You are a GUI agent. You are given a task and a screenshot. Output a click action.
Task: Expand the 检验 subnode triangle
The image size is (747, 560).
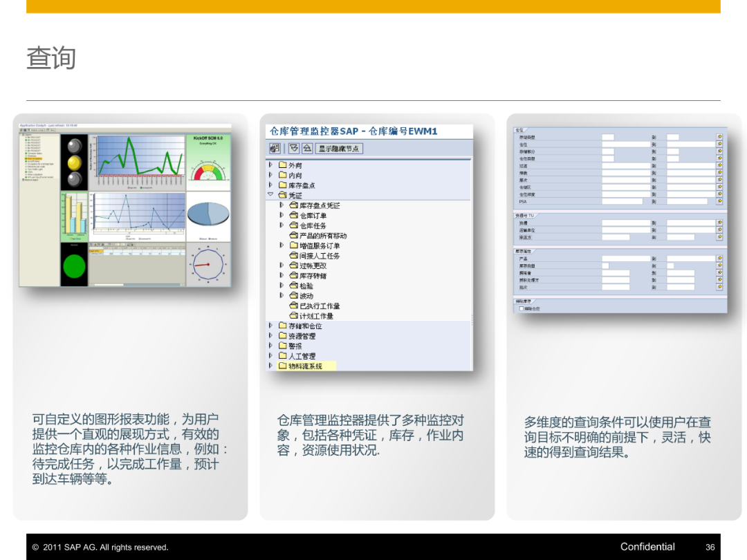pyautogui.click(x=282, y=285)
